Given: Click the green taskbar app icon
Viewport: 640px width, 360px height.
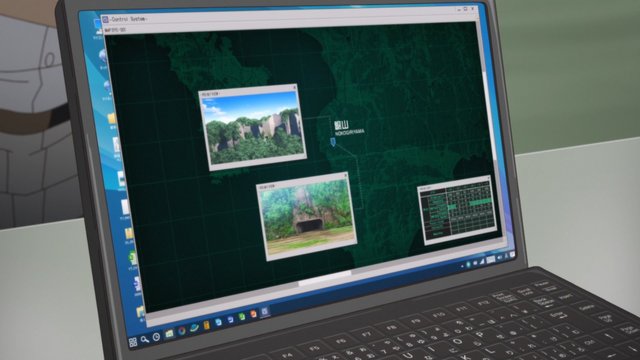Looking at the screenshot, I should pyautogui.click(x=242, y=317).
